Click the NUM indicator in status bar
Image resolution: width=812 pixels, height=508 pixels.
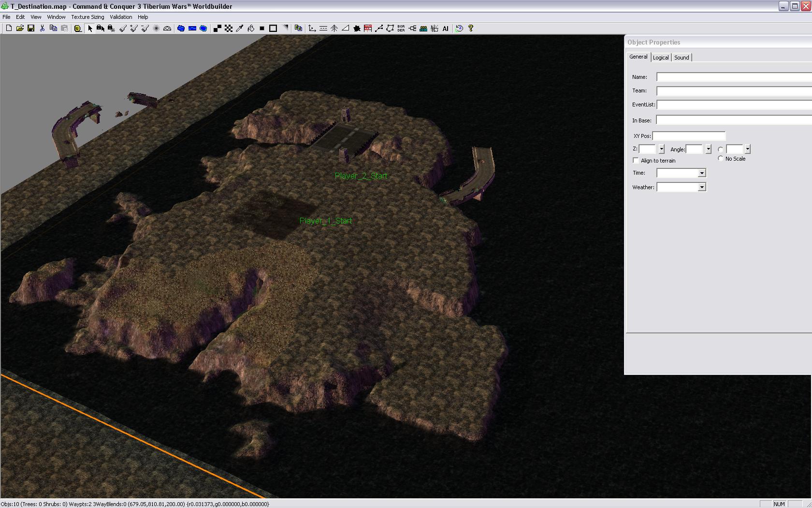tap(779, 504)
